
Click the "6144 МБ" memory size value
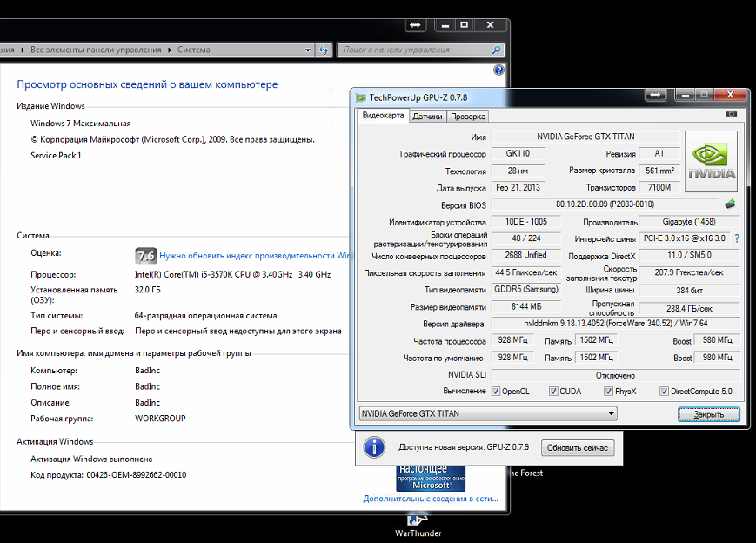(x=526, y=306)
